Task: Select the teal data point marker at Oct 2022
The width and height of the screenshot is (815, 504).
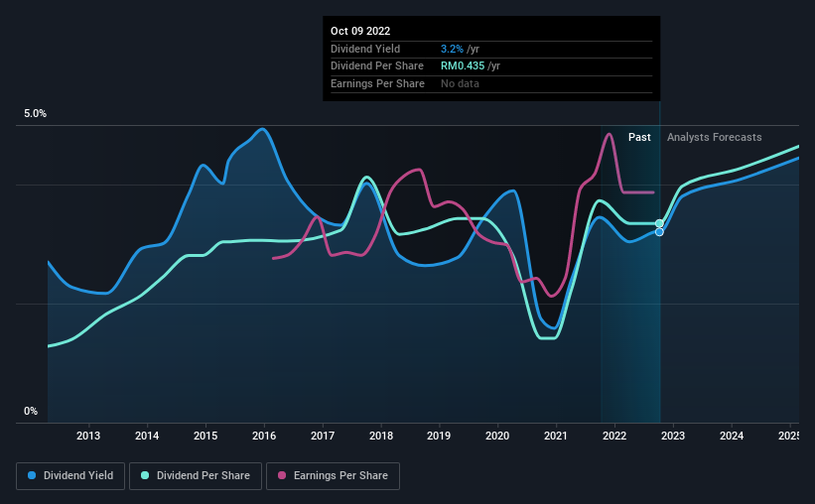Action: pyautogui.click(x=659, y=223)
